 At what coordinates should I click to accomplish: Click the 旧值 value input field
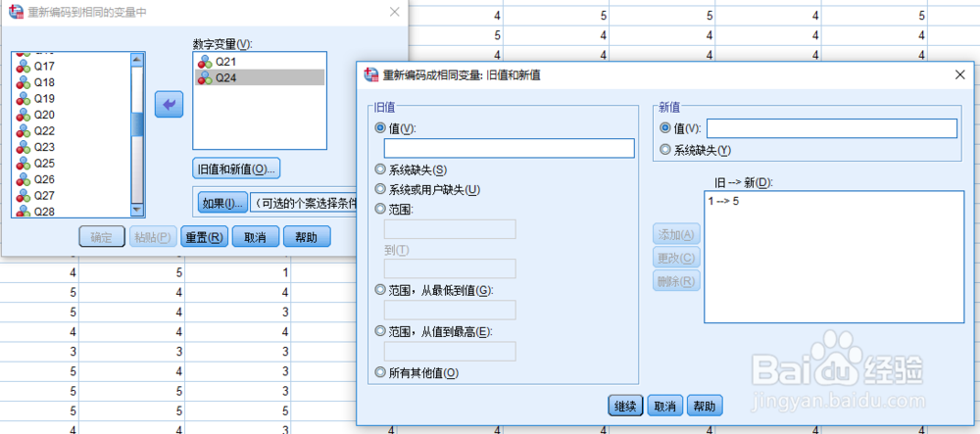509,148
